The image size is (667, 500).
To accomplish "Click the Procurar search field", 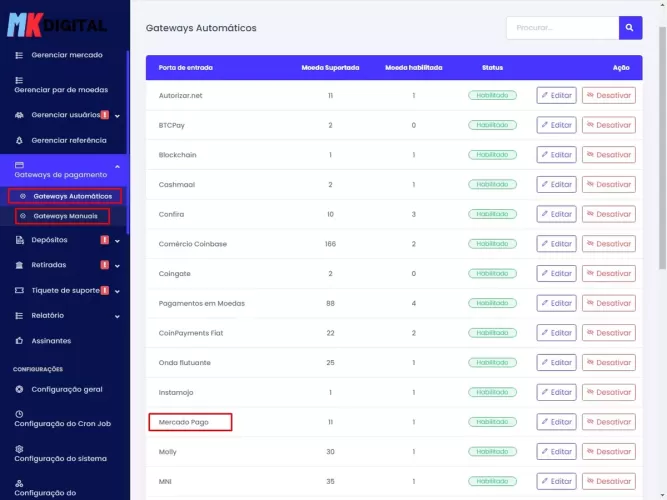I will (562, 28).
